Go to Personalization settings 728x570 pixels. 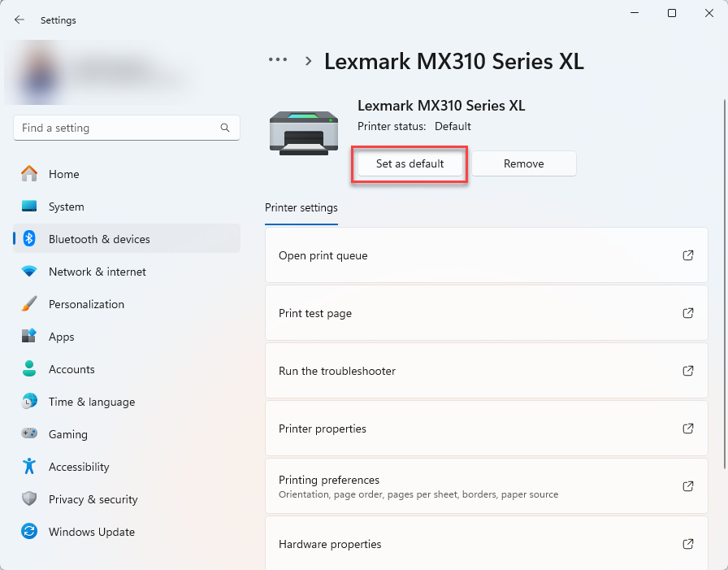[86, 304]
